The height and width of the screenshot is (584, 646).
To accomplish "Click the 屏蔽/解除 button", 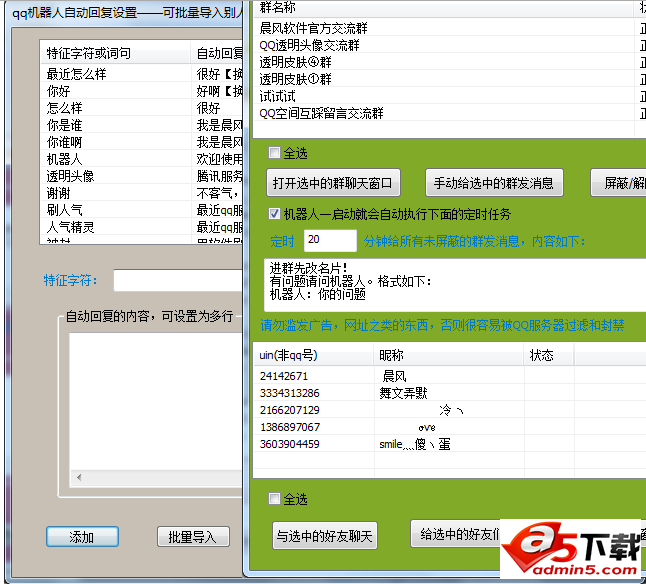I will point(619,183).
